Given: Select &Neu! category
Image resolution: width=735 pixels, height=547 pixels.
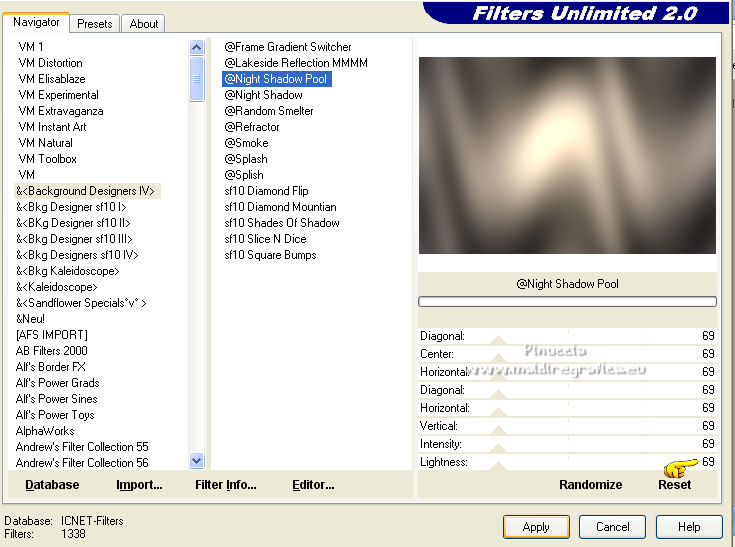Looking at the screenshot, I should coord(30,319).
